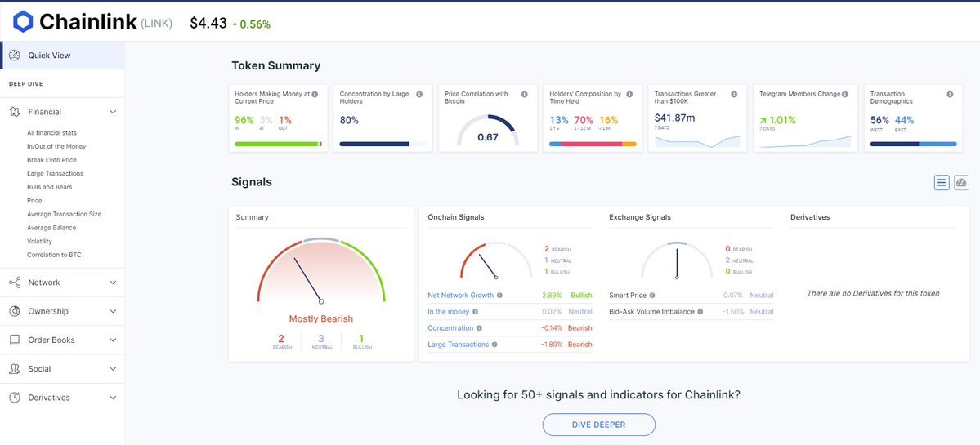The width and height of the screenshot is (980, 445).
Task: Click the Transaction Demographics West/East bar
Action: point(913,145)
